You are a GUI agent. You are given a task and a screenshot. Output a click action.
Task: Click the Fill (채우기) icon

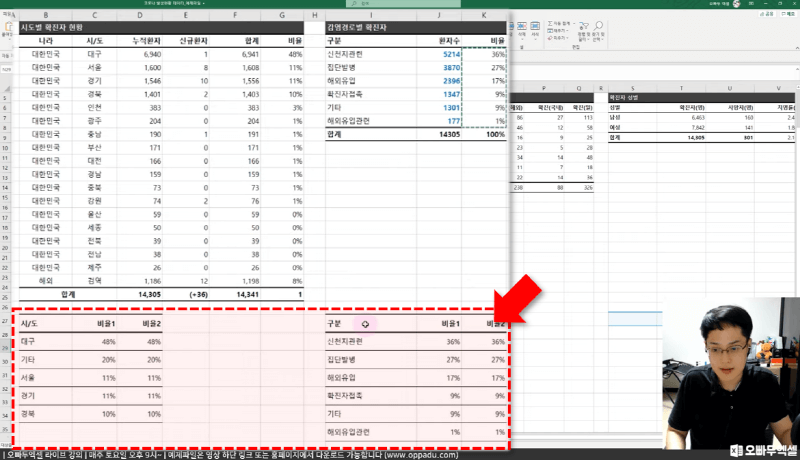[550, 30]
